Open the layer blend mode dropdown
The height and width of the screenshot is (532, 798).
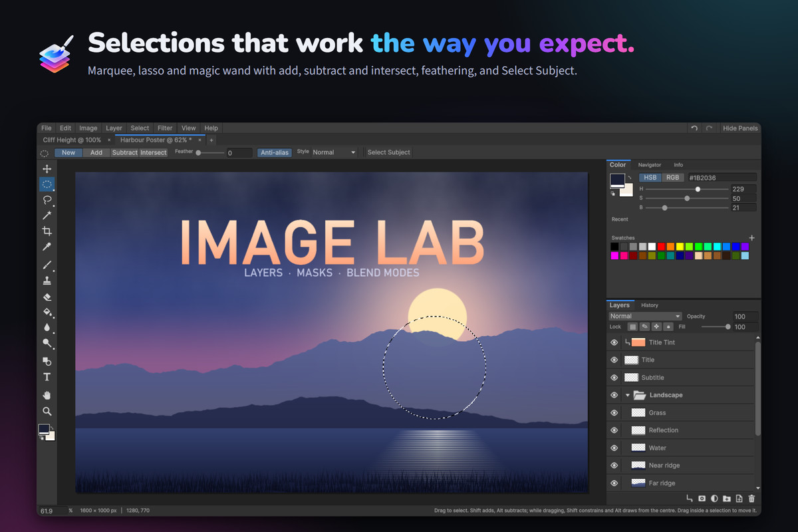tap(646, 317)
